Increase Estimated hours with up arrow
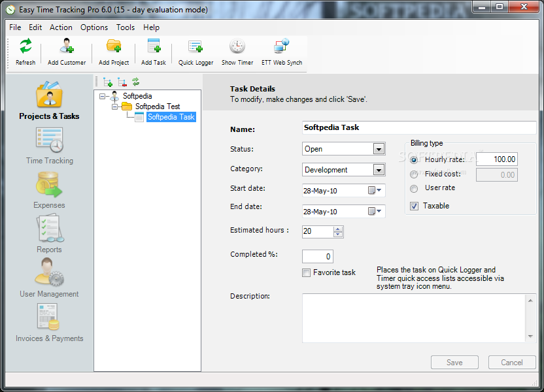This screenshot has width=544, height=392. click(338, 229)
